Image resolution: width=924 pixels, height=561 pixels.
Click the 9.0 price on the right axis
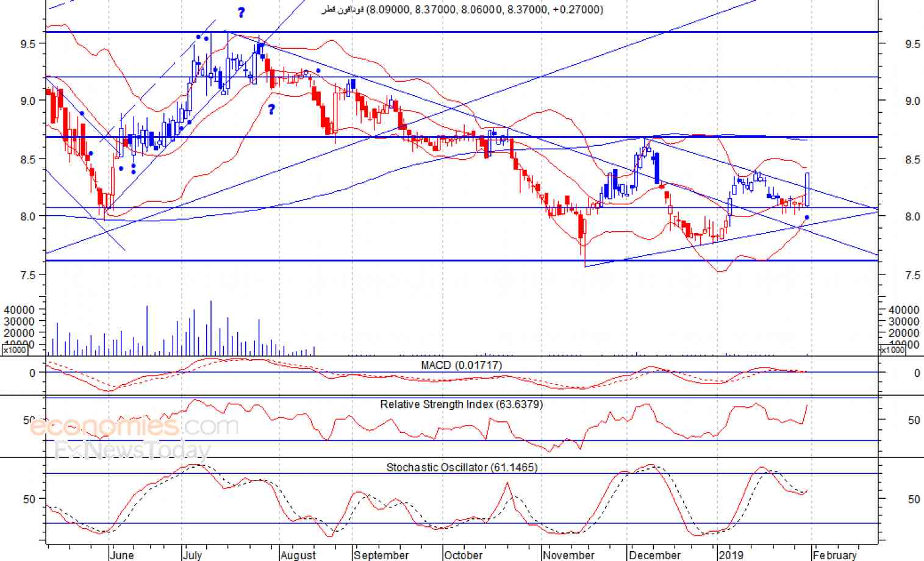pos(912,101)
